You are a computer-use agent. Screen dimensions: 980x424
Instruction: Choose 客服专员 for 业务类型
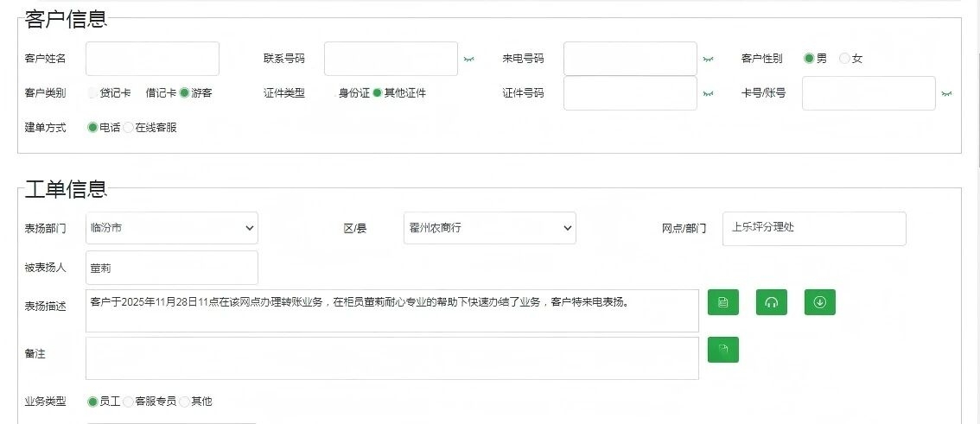tap(129, 402)
